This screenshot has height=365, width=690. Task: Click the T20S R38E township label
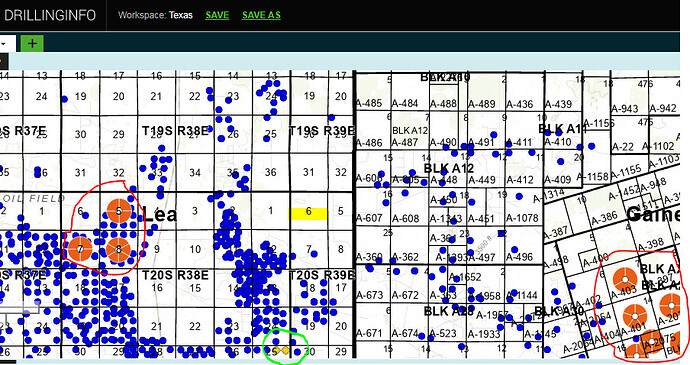(175, 275)
